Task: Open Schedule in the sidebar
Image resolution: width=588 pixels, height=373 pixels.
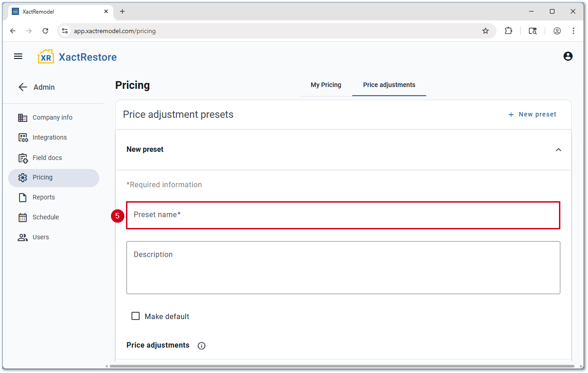Action: click(45, 217)
